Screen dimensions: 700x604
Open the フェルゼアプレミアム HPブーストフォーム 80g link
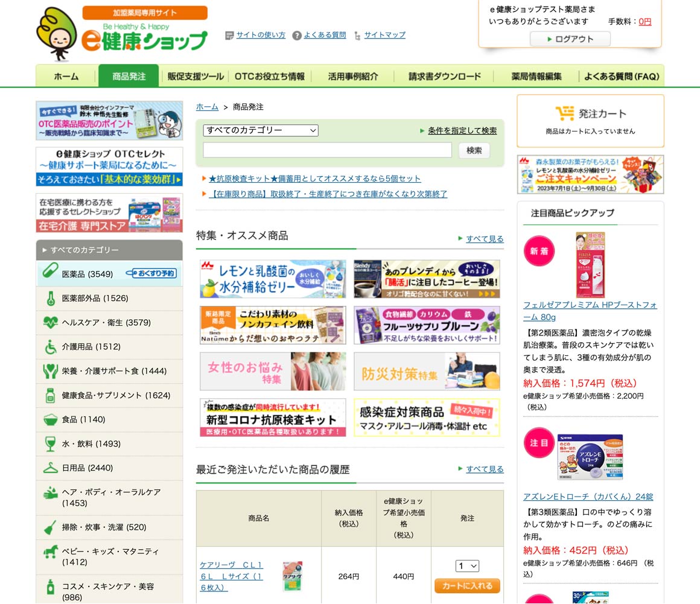pos(590,311)
